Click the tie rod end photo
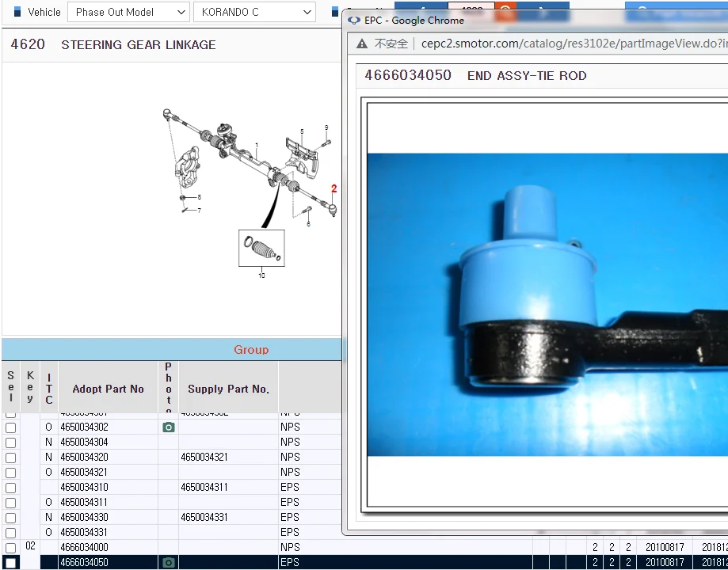 [547, 305]
